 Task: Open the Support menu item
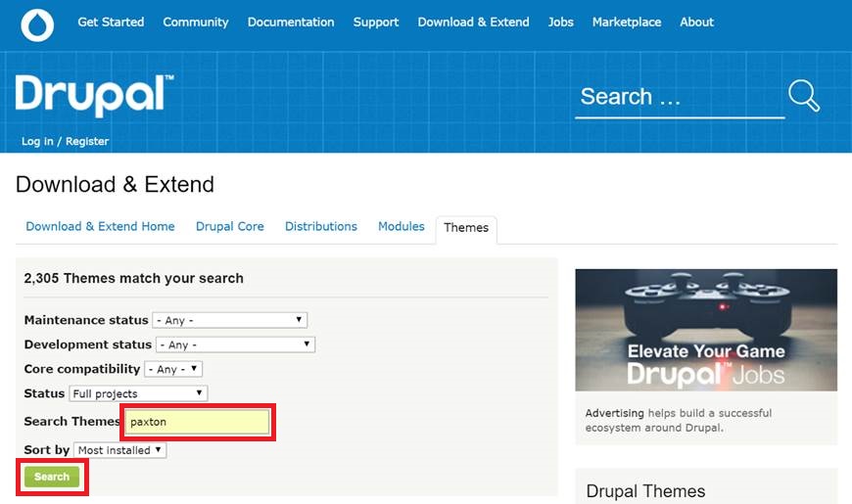(x=376, y=23)
